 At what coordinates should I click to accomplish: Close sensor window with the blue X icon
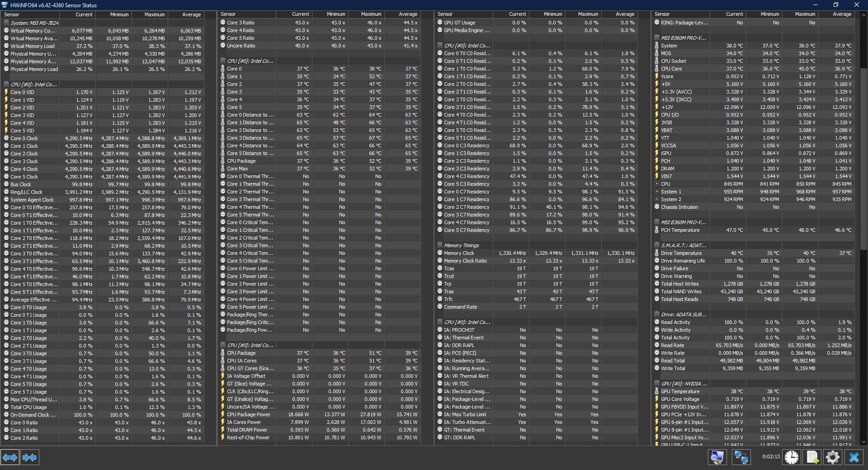point(854,457)
